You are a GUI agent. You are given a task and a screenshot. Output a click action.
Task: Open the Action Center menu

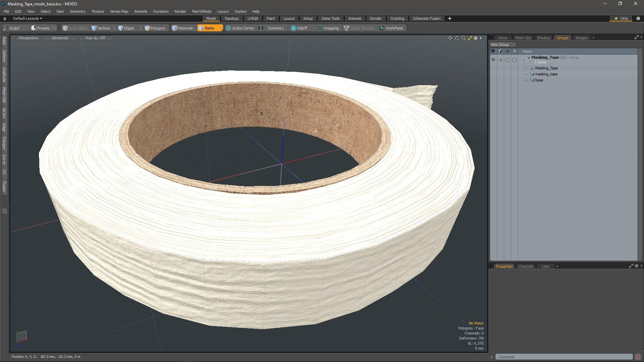[240, 28]
